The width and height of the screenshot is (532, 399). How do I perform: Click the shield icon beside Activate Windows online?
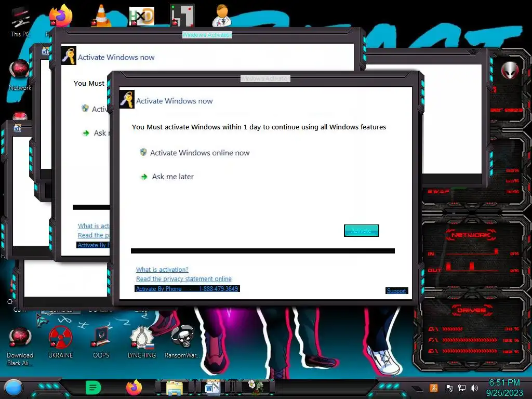(143, 152)
